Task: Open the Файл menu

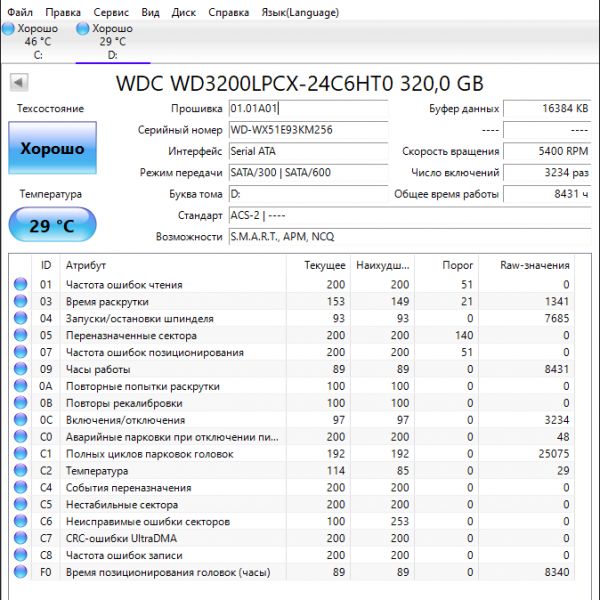Action: (20, 12)
